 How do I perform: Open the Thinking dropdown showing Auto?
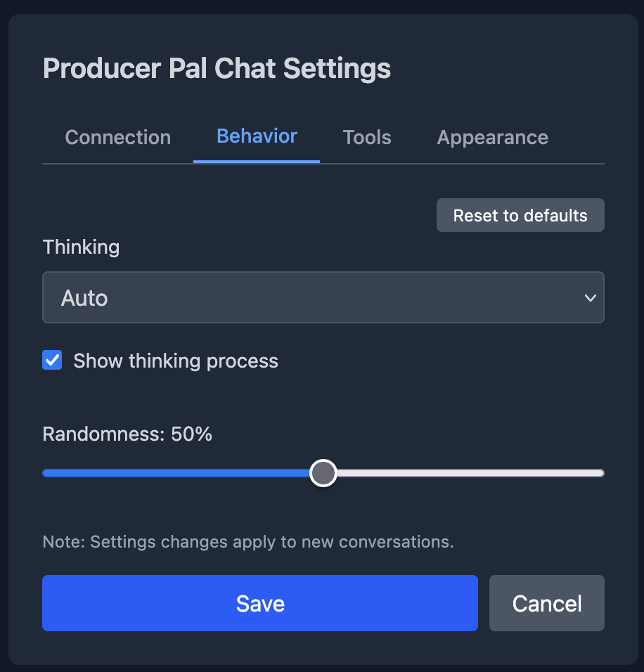[323, 297]
